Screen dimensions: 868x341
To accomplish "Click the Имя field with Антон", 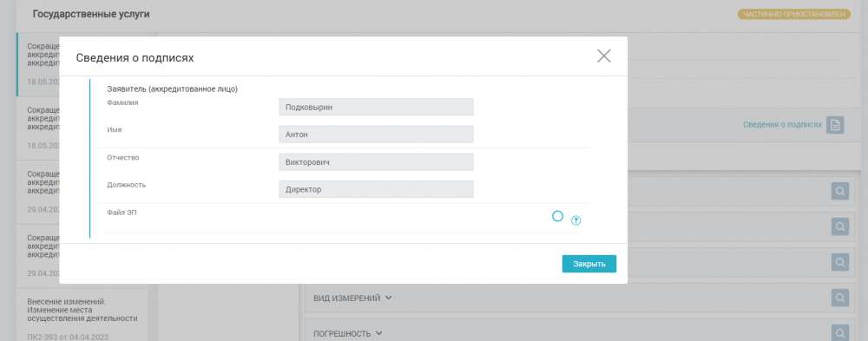I will (376, 134).
